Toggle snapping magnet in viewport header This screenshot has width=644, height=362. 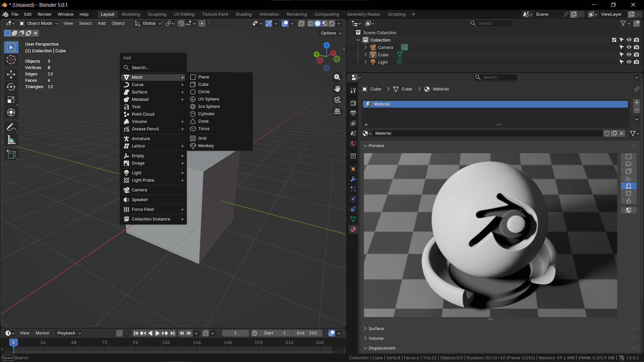pyautogui.click(x=181, y=23)
